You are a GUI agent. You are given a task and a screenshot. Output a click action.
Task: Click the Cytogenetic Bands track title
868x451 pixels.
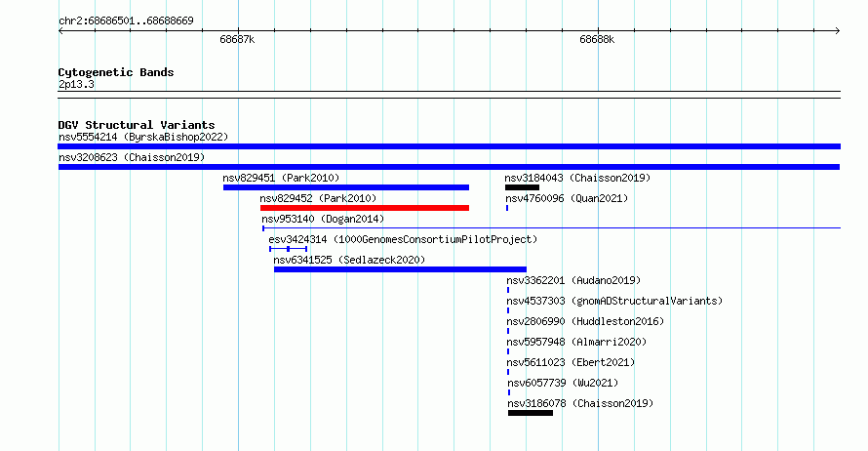tap(116, 72)
